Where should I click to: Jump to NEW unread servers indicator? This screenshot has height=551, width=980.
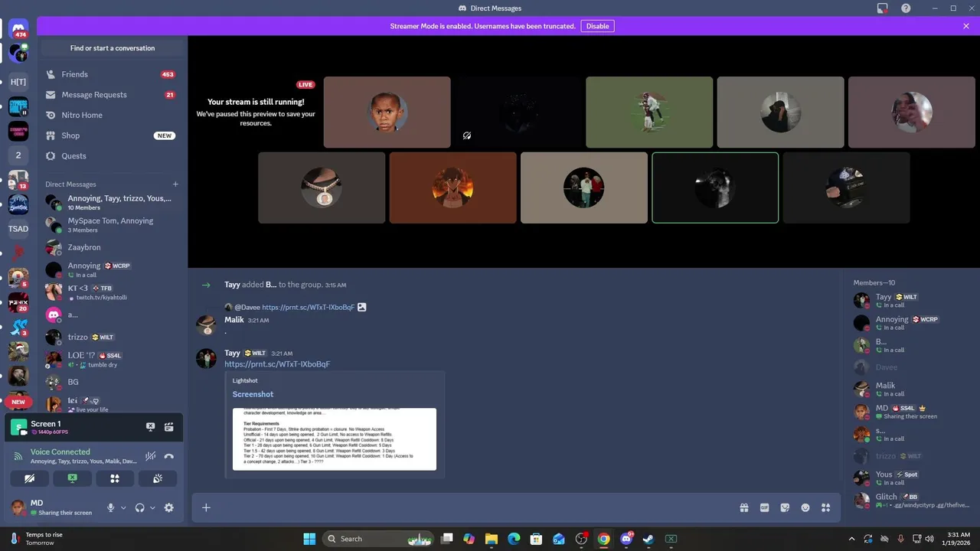pyautogui.click(x=18, y=402)
